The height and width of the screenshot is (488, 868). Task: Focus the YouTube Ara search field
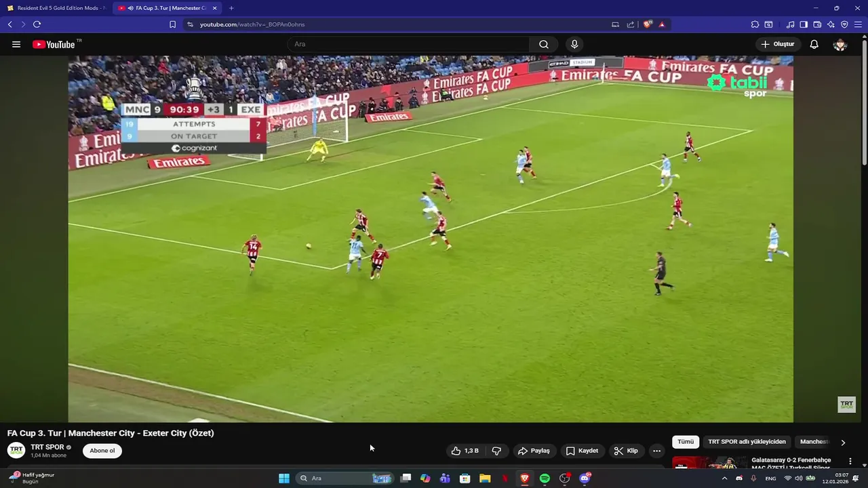(409, 44)
